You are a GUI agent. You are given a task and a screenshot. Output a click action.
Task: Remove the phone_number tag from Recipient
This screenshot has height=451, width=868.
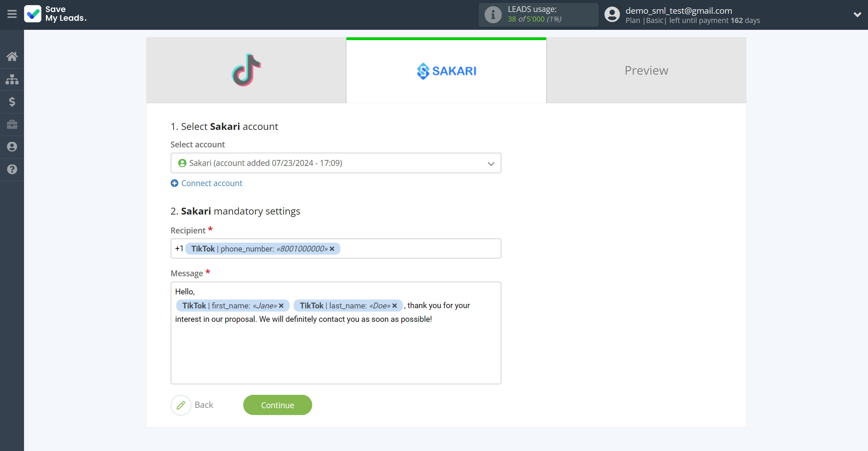click(332, 249)
